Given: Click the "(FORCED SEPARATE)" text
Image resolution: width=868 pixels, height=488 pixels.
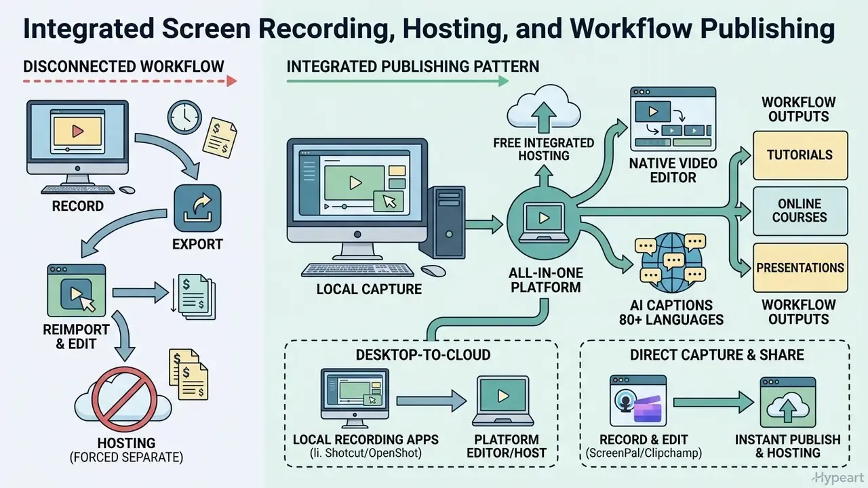Looking at the screenshot, I should 126,457.
